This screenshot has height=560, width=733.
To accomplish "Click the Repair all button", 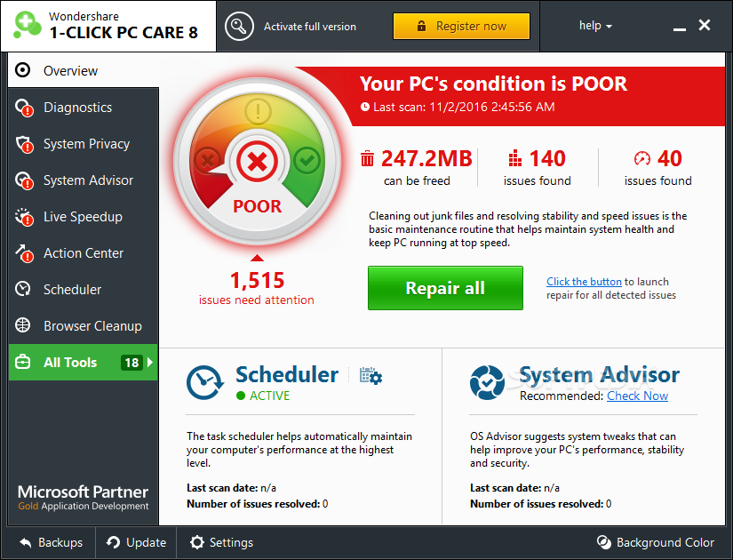I will [x=445, y=288].
